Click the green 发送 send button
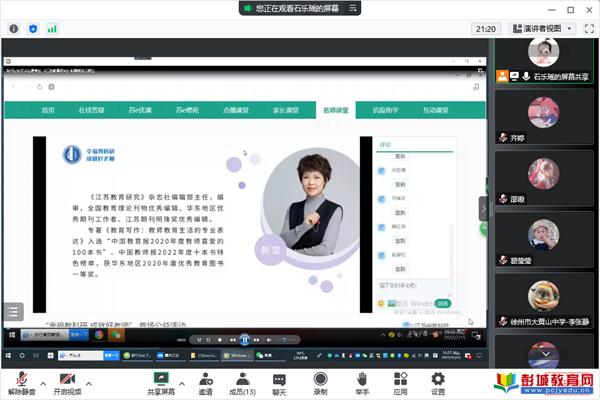 click(442, 304)
